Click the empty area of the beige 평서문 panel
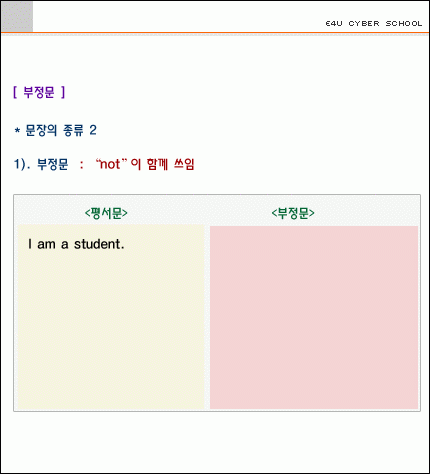Image resolution: width=430 pixels, height=474 pixels. point(111,330)
